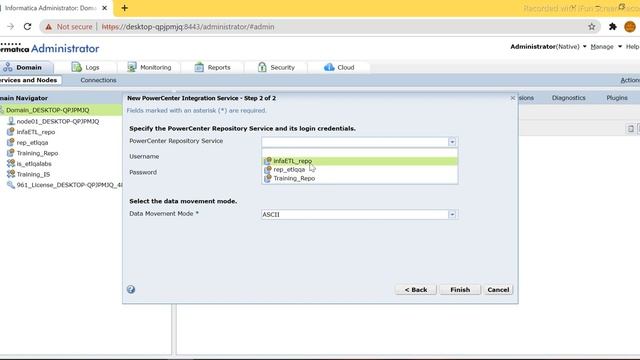Open the browser profile avatar
Screen dimensions: 640x360
coord(630,27)
